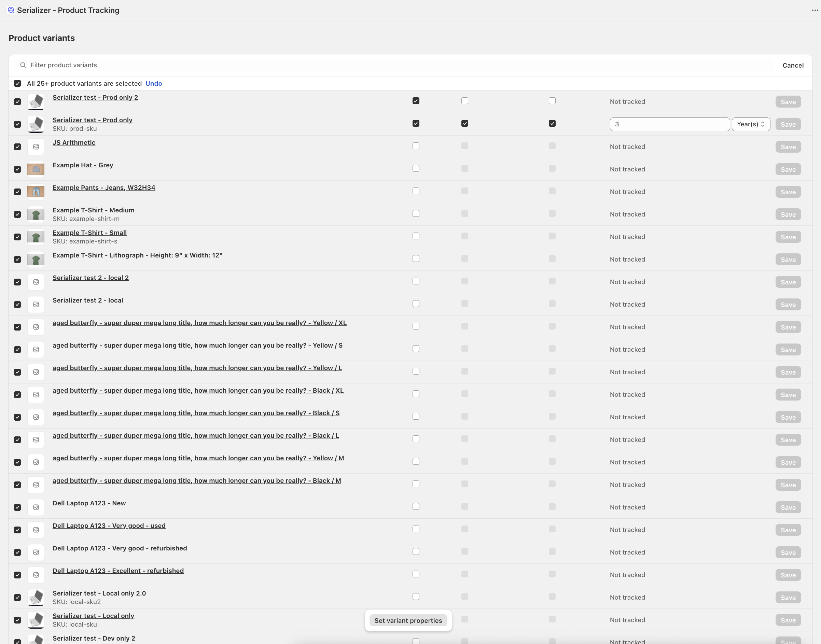Viewport: 821px width, 644px height.
Task: Click the JS Arithmetic placeholder image icon
Action: coord(36,147)
